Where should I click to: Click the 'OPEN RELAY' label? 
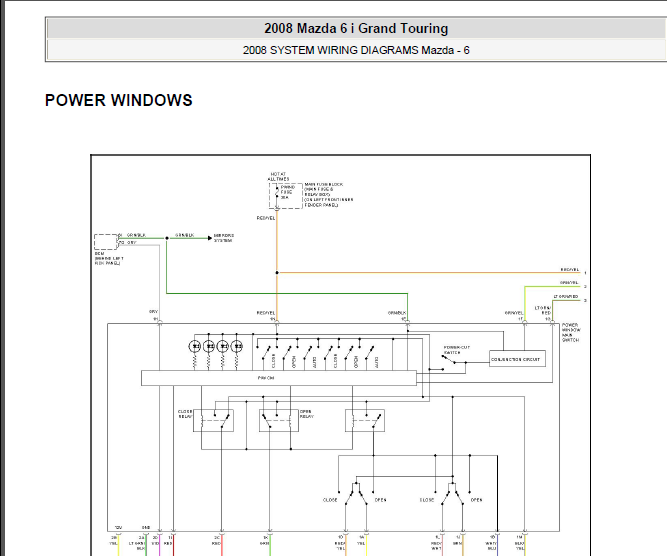tap(307, 414)
